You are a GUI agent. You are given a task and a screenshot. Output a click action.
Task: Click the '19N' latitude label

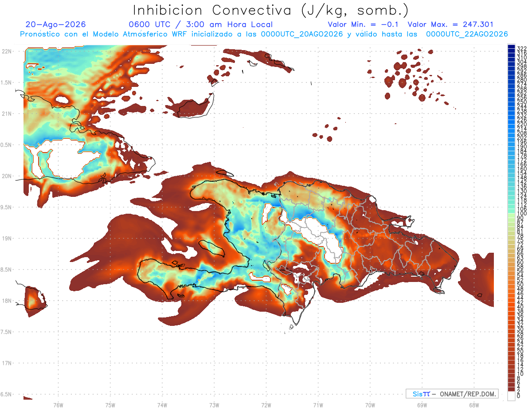pyautogui.click(x=7, y=239)
